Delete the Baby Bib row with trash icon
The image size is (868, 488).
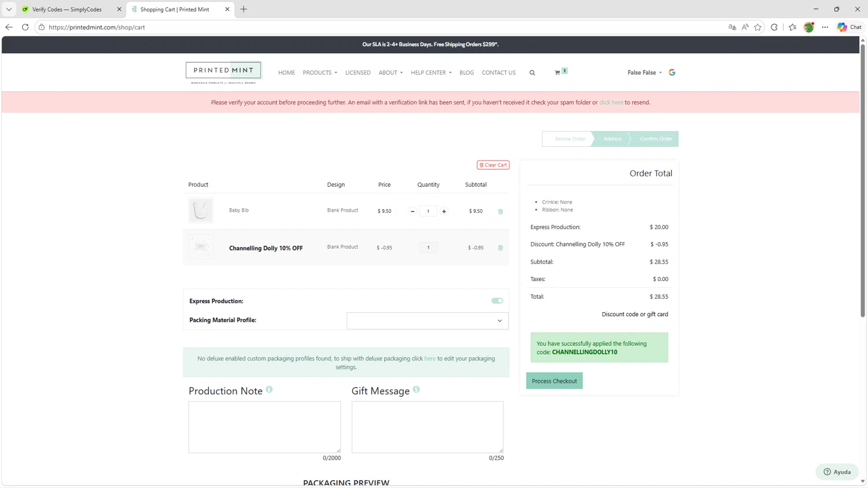(501, 212)
